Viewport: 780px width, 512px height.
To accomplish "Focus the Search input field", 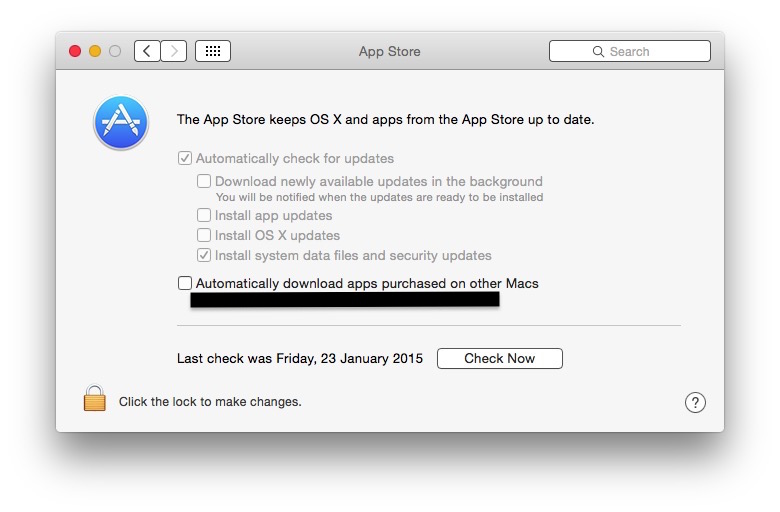I will coord(630,51).
